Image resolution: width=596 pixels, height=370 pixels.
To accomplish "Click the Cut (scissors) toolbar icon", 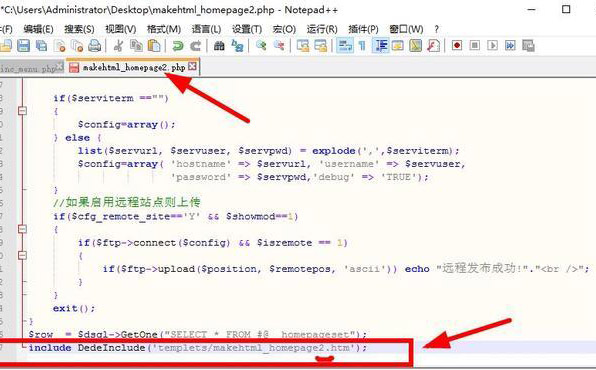I will 119,46.
